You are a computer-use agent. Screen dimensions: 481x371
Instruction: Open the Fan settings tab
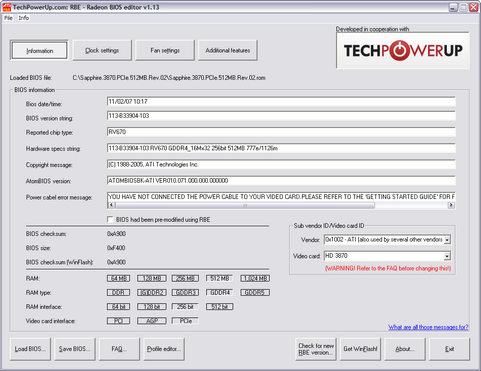pyautogui.click(x=165, y=51)
